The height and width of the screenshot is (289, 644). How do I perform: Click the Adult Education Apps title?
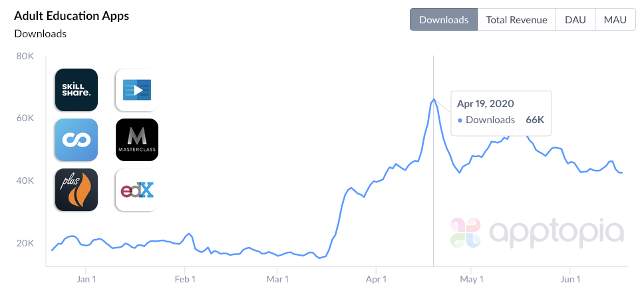point(71,16)
